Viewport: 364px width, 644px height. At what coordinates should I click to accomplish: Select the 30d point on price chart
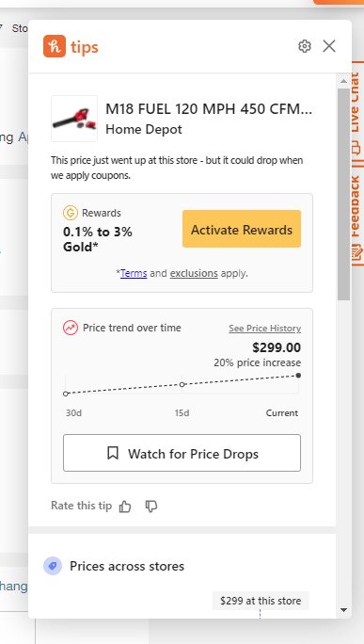coord(66,394)
